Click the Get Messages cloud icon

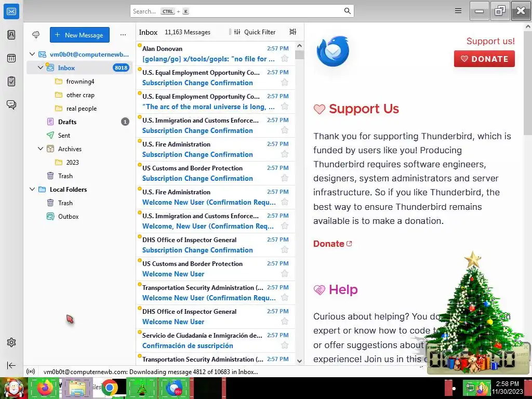click(x=36, y=35)
